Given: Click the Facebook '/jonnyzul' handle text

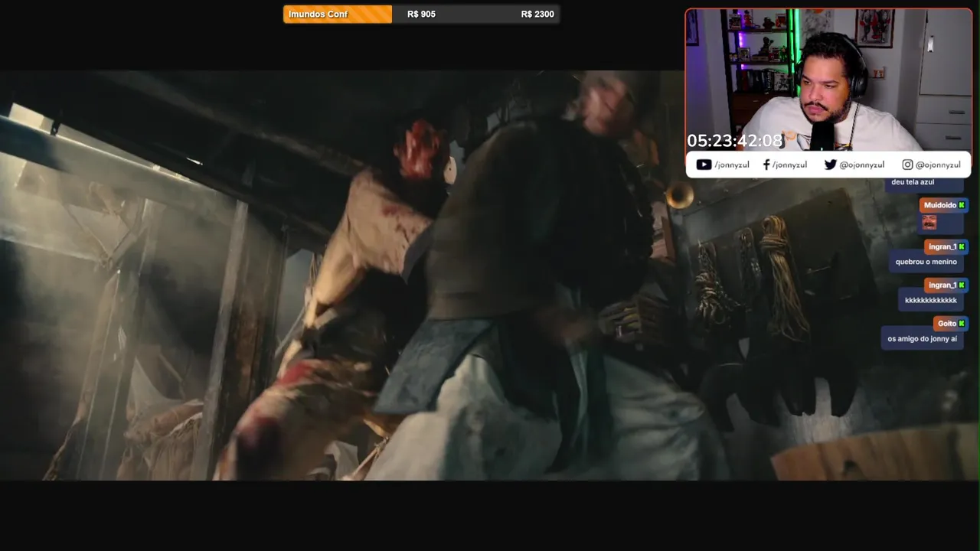Looking at the screenshot, I should pos(789,165).
